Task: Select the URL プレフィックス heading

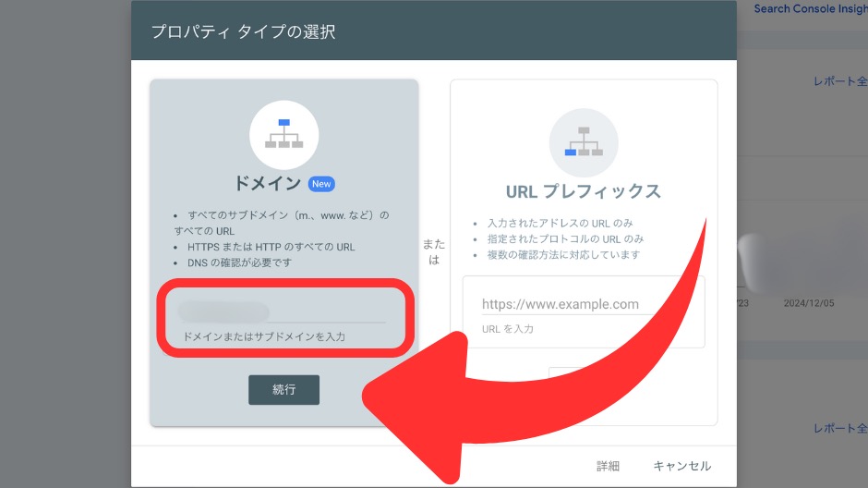Action: (584, 191)
